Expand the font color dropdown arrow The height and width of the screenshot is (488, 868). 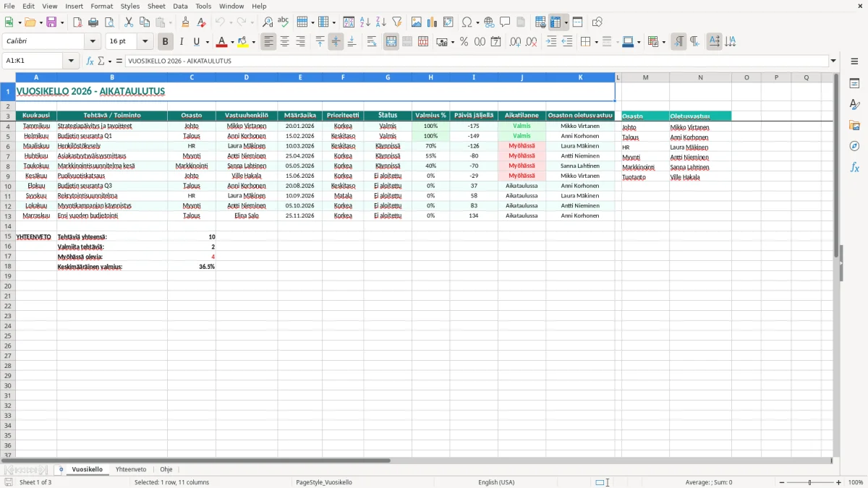232,42
